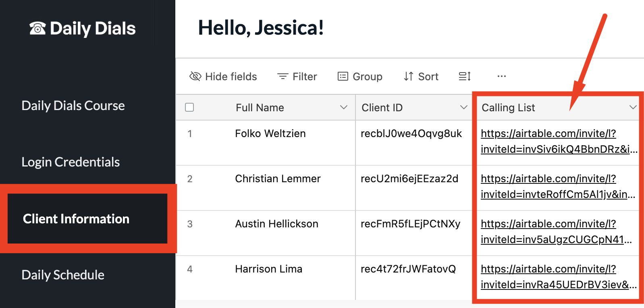Open the Daily Dials Course page
The width and height of the screenshot is (644, 308).
tap(73, 106)
